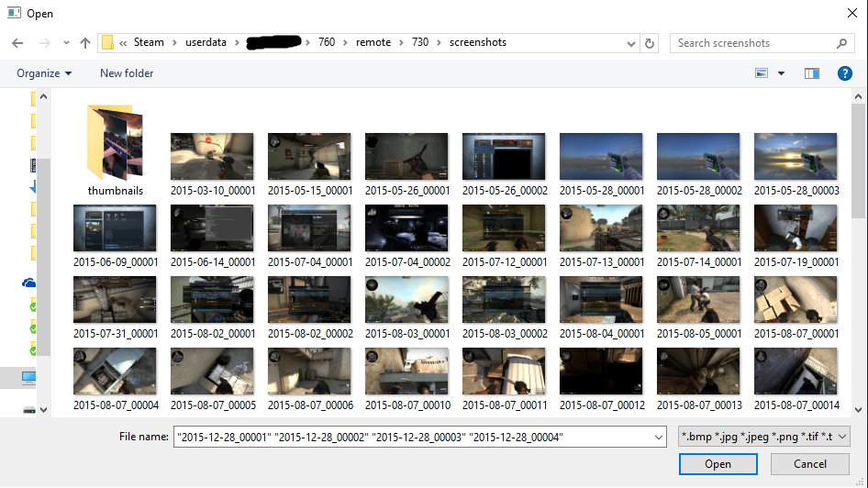868x488 pixels.
Task: Click the 2015-08-07_00012 file name label
Action: [602, 405]
